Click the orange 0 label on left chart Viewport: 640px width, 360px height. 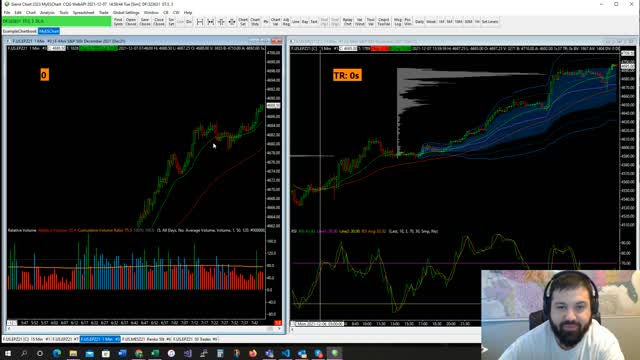44,75
